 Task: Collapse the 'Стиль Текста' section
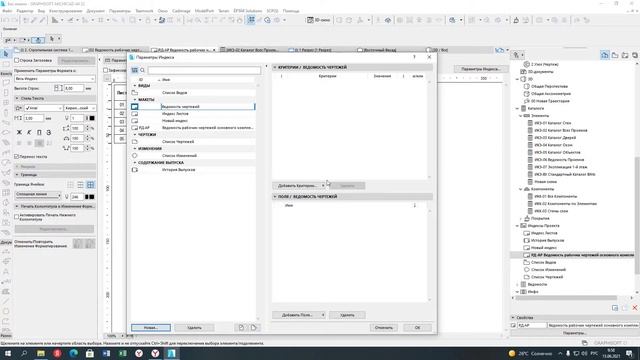point(17,98)
